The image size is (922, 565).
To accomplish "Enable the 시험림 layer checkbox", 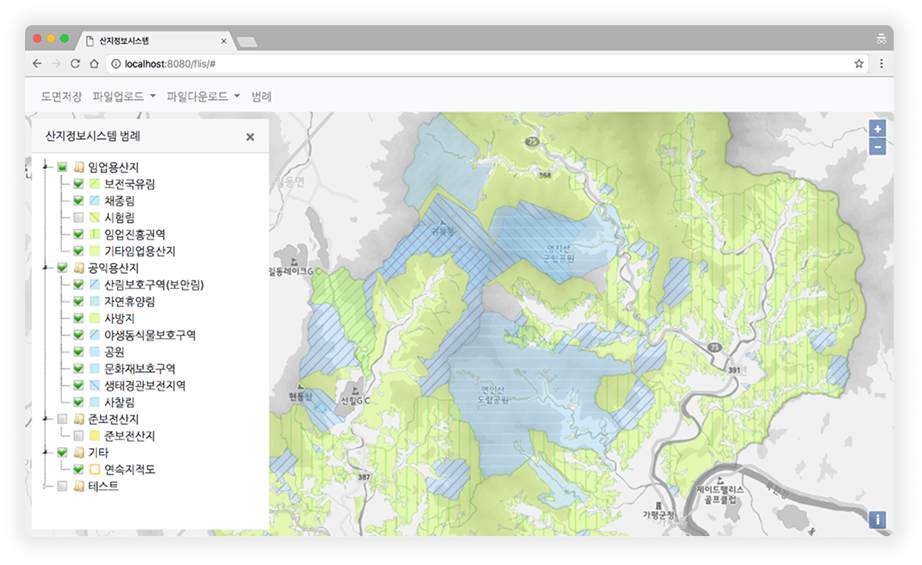I will tap(78, 218).
